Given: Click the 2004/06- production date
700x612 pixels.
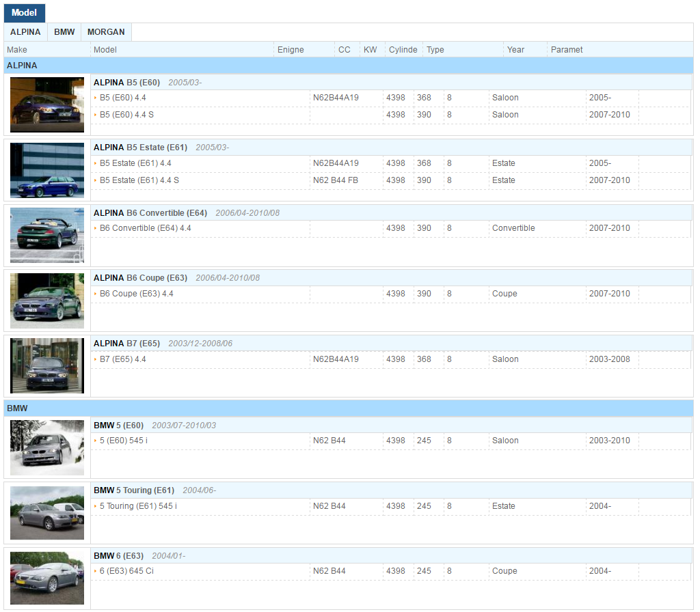Looking at the screenshot, I should pos(200,490).
